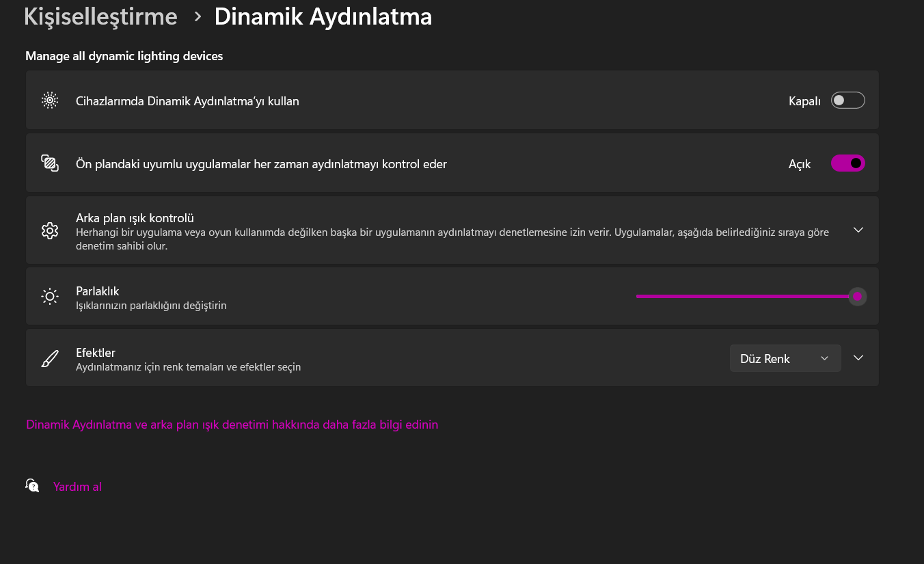Enable the Dinamik Aydınlatma'yı kullan toggle

pos(847,101)
